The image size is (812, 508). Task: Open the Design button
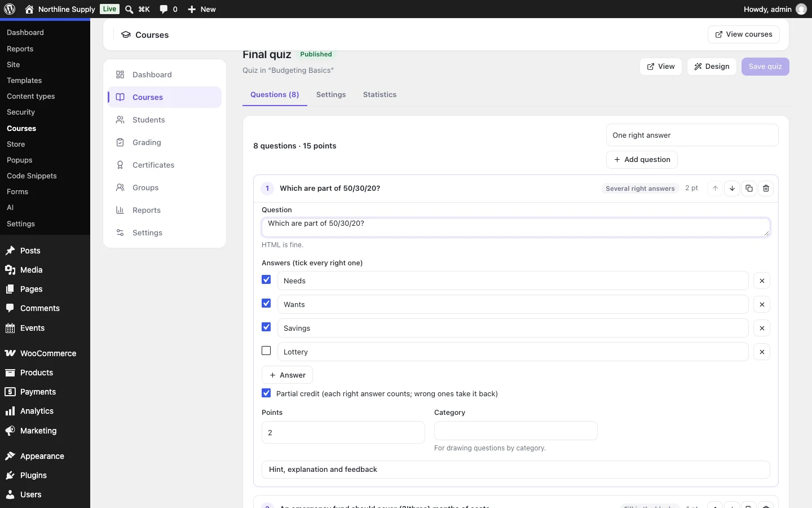click(x=712, y=67)
